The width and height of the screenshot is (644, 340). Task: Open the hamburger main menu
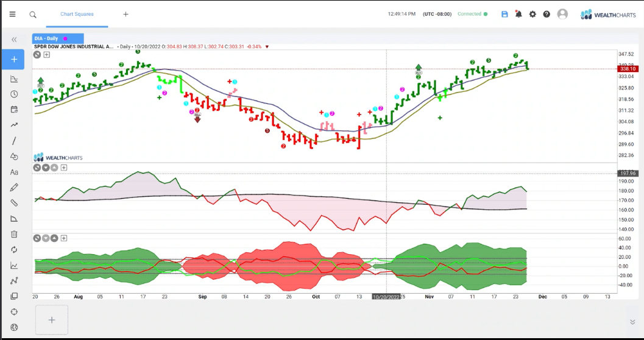[12, 15]
